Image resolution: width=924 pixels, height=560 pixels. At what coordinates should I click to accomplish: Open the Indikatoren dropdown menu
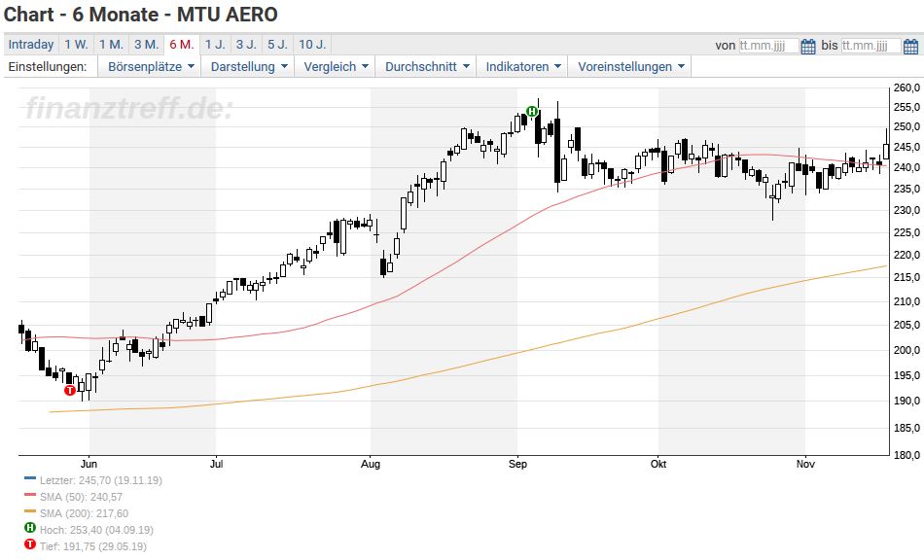click(522, 66)
